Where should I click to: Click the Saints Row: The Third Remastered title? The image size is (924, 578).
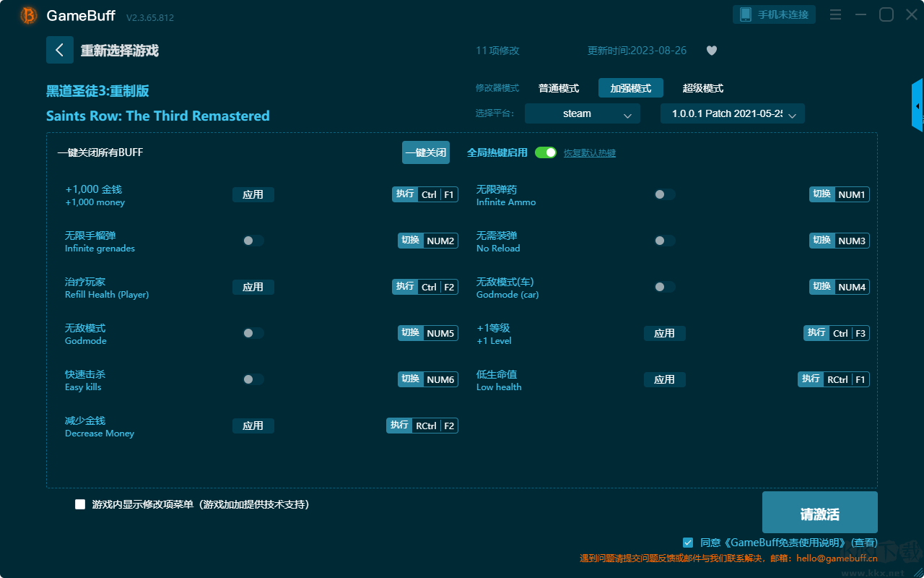coord(158,116)
